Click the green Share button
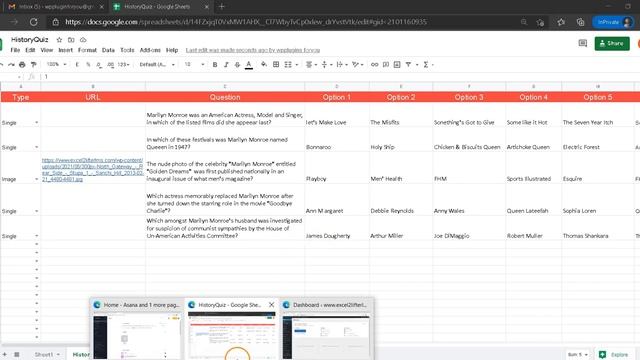The width and height of the screenshot is (640, 360). pyautogui.click(x=612, y=43)
